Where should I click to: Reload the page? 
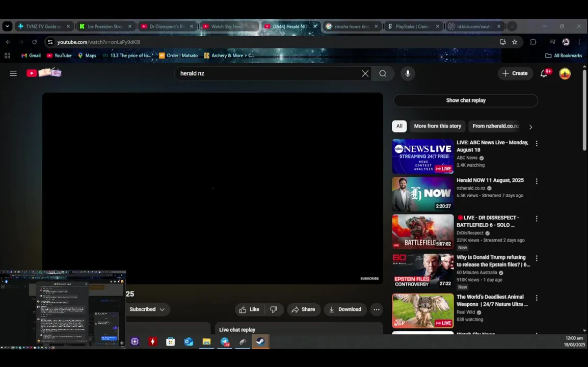pyautogui.click(x=34, y=42)
